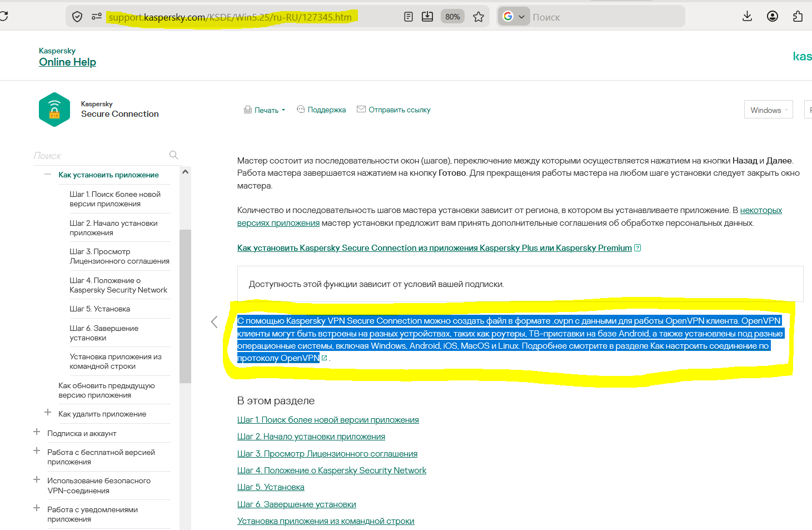Image resolution: width=812 pixels, height=530 pixels.
Task: Open the tracking protection shield icon
Action: tap(77, 17)
